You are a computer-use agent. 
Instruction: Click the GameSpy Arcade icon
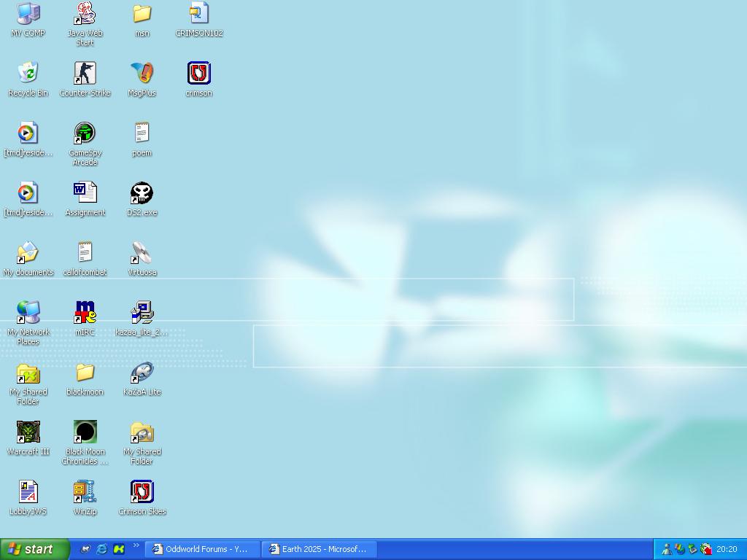[x=85, y=133]
